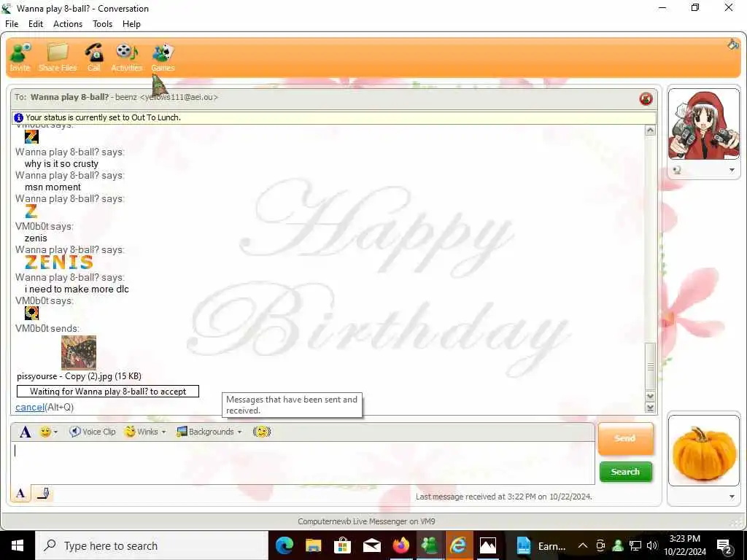Screen dimensions: 747x560
Task: Open File Explorer from taskbar
Action: [314, 545]
